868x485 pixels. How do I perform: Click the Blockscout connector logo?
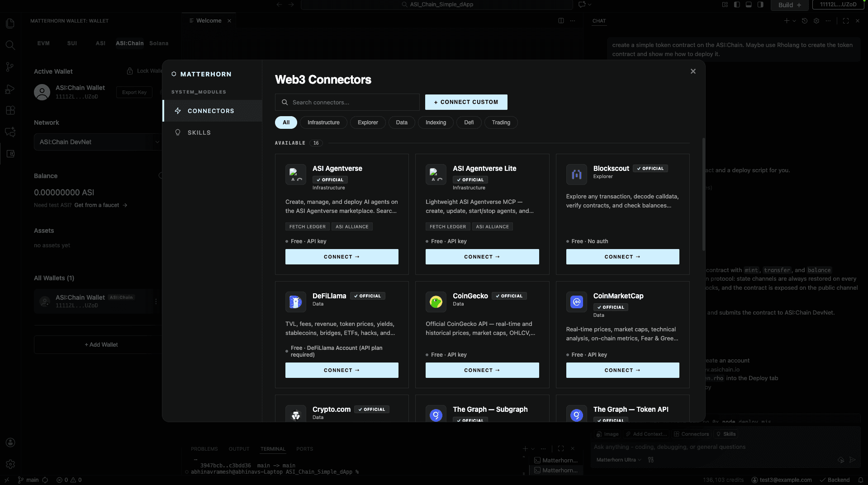pyautogui.click(x=577, y=174)
